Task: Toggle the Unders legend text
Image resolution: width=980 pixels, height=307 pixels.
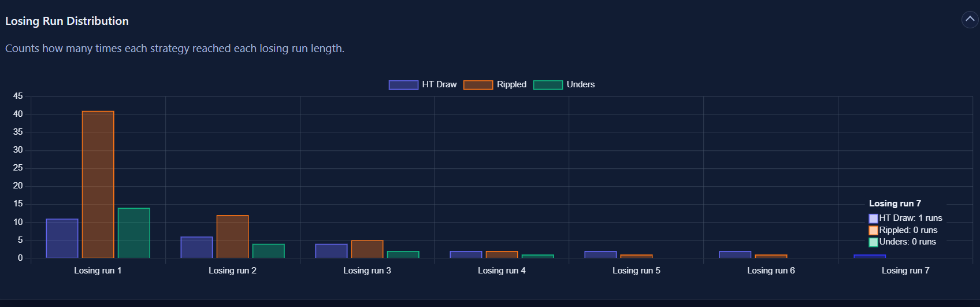Action: (580, 84)
